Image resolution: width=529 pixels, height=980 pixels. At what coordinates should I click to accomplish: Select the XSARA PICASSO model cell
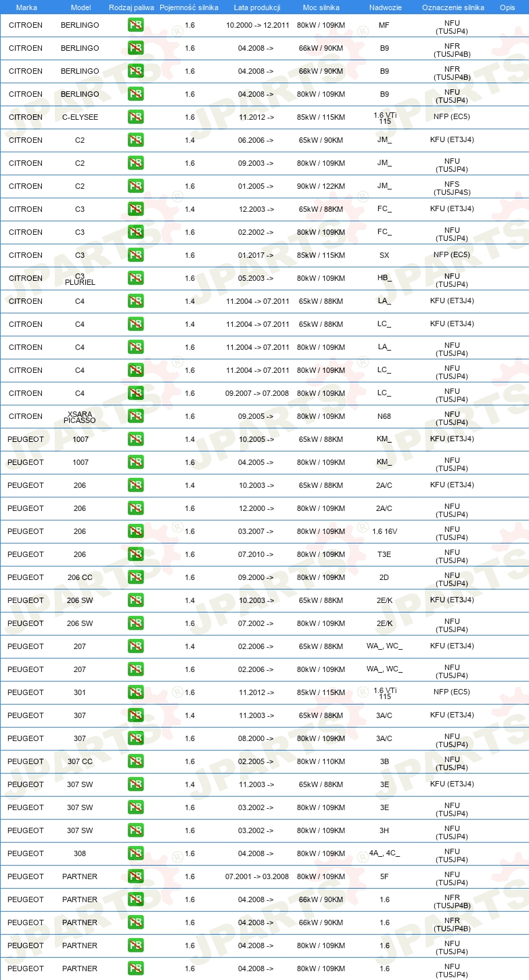[x=80, y=417]
